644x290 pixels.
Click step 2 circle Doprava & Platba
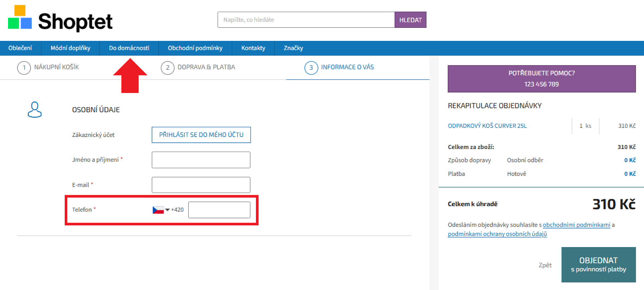tap(167, 68)
